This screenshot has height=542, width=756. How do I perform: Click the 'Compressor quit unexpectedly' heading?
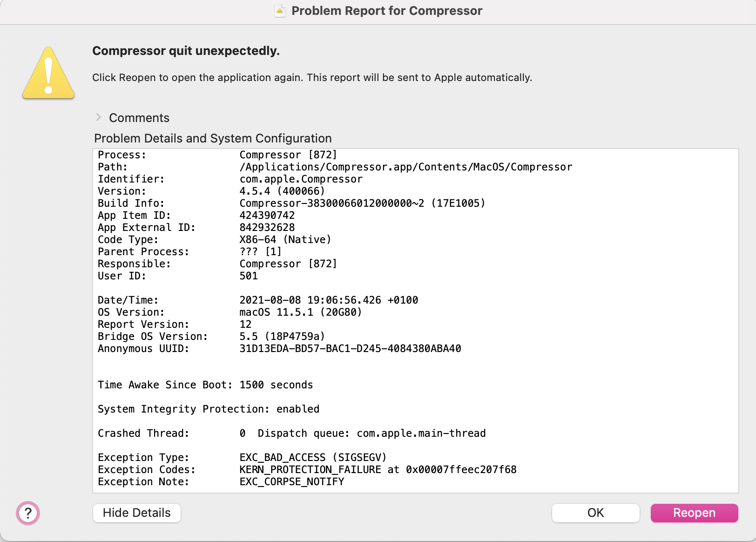[x=186, y=51]
